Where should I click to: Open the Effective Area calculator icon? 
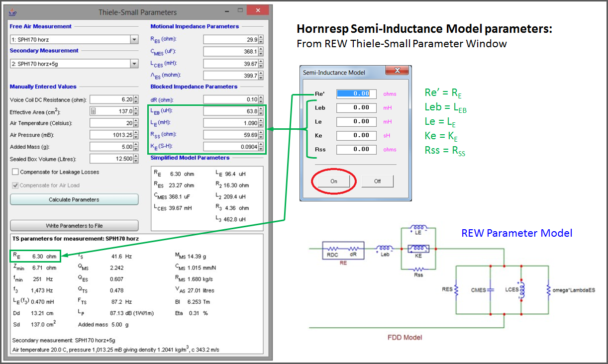point(94,111)
